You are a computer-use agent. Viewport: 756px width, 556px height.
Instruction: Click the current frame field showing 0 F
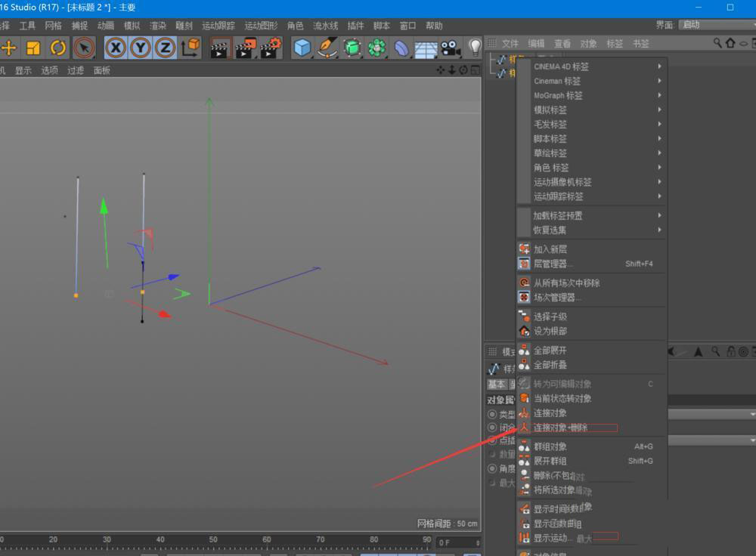coord(458,542)
